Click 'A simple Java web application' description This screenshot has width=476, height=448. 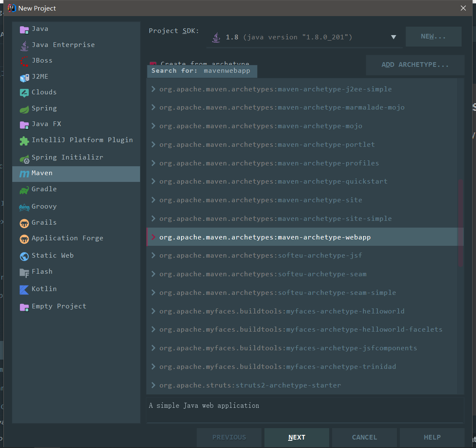tap(204, 406)
